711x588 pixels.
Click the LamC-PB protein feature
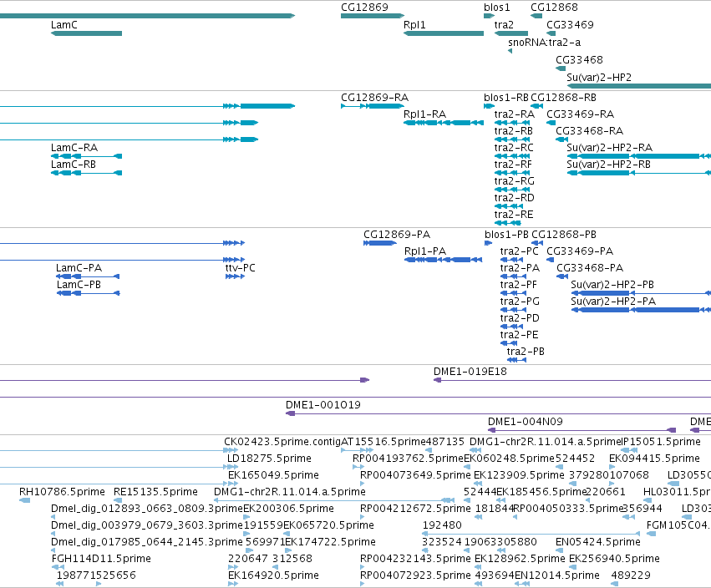pos(88,293)
